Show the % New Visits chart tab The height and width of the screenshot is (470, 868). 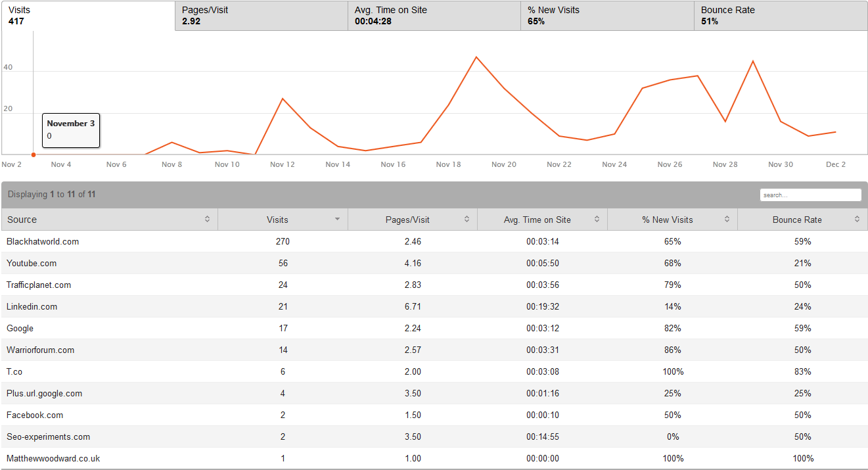tap(607, 16)
